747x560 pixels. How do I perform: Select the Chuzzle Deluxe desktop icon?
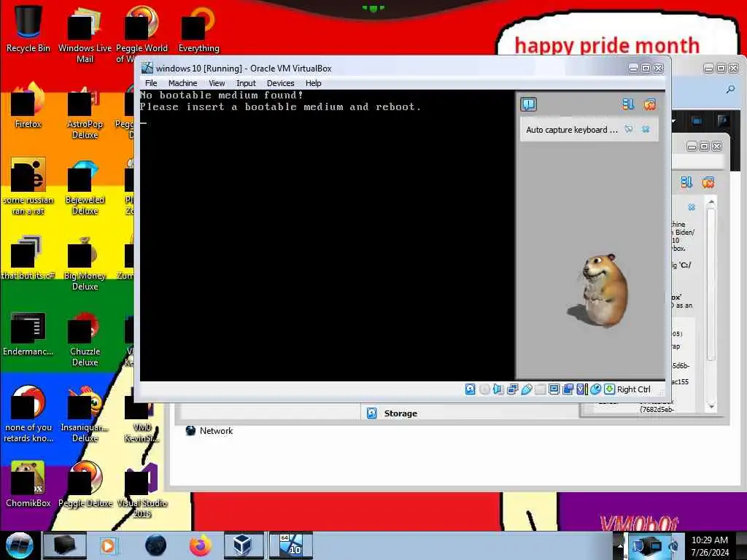(x=85, y=338)
